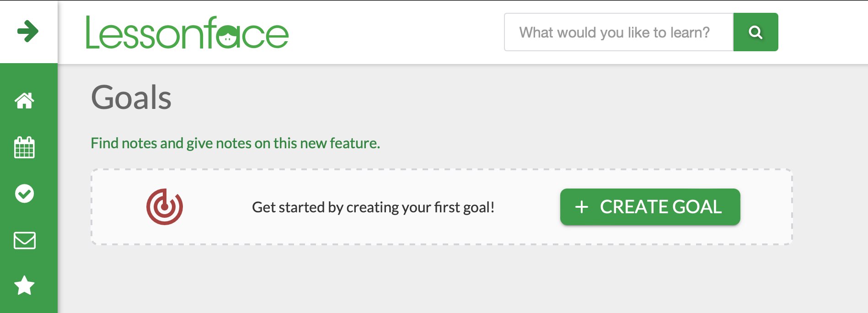Click the magnifying glass search button
Image resolution: width=868 pixels, height=313 pixels.
click(x=755, y=32)
